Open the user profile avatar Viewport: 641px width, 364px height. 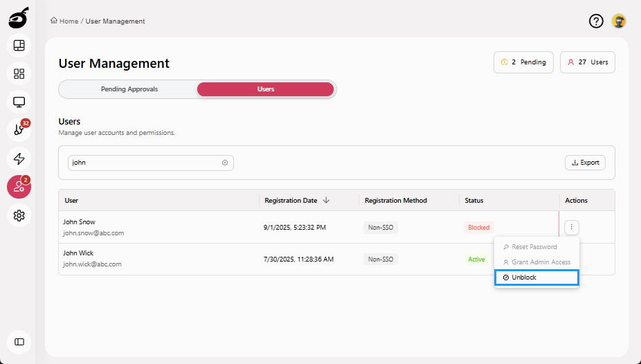[619, 21]
